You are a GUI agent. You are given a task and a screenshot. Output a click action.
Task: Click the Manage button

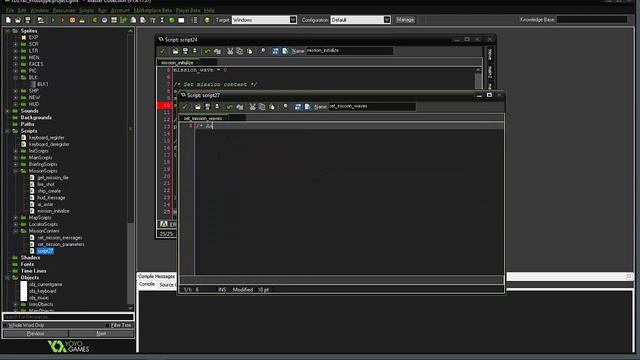click(405, 20)
